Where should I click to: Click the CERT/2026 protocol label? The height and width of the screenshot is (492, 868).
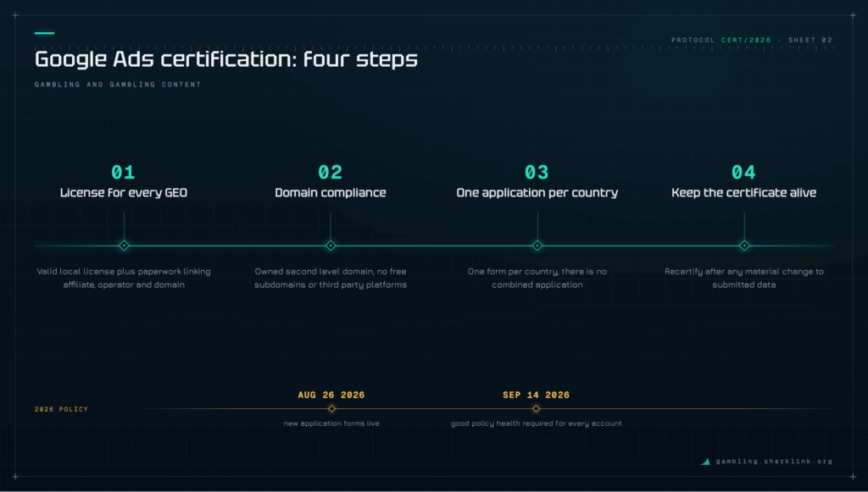746,40
